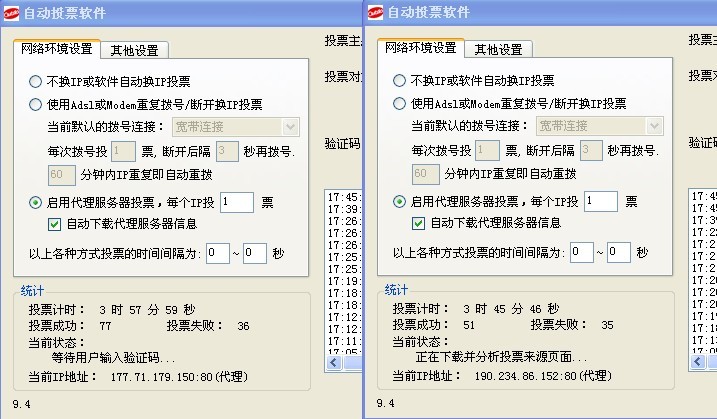
Task: Click the app icon in right window title bar
Action: pyautogui.click(x=376, y=13)
